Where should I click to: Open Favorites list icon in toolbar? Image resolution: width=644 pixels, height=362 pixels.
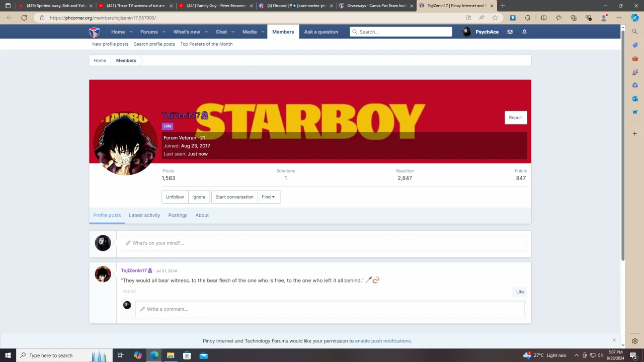(558, 18)
